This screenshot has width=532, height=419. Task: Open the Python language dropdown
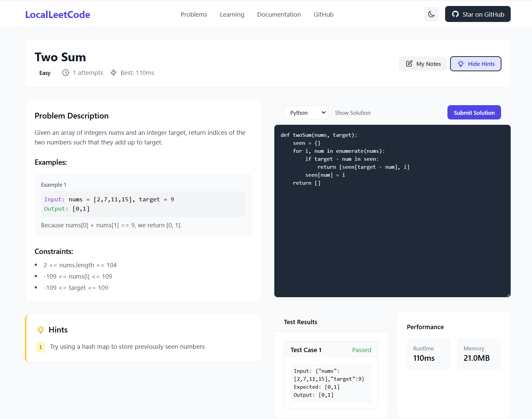tap(306, 112)
